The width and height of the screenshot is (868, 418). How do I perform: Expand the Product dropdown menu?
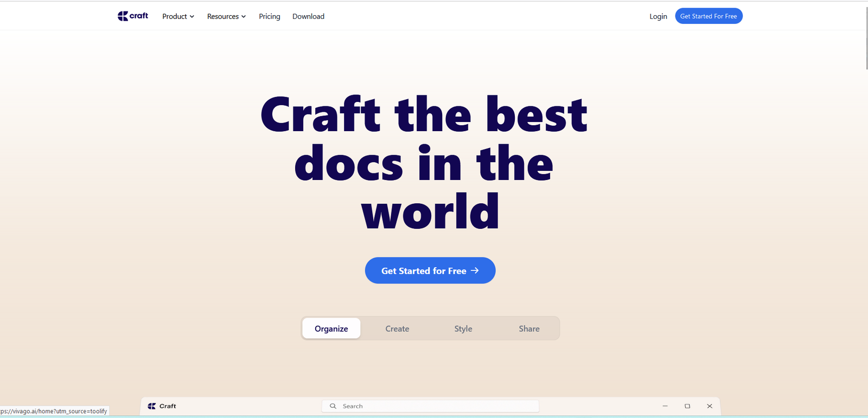[178, 16]
